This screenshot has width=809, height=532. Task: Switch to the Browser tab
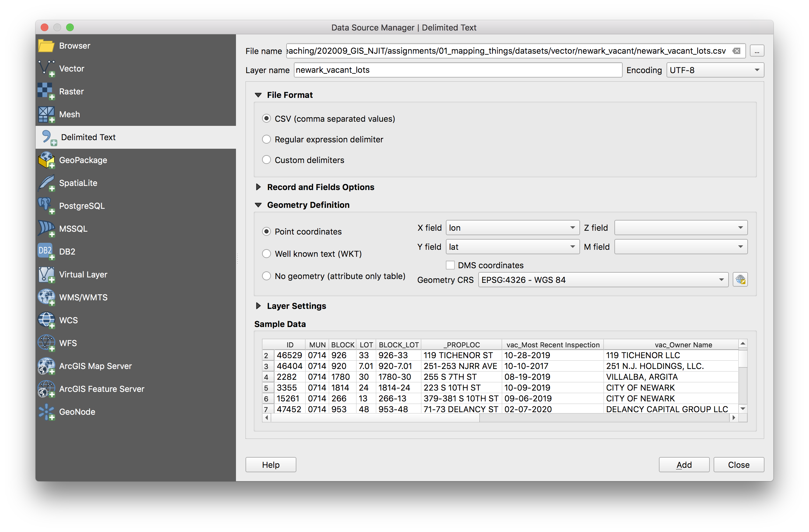[x=74, y=45]
